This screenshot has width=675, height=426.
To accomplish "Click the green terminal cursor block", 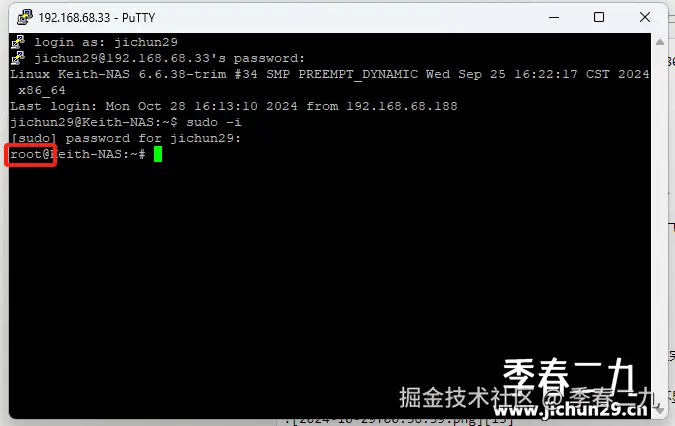I will click(158, 154).
